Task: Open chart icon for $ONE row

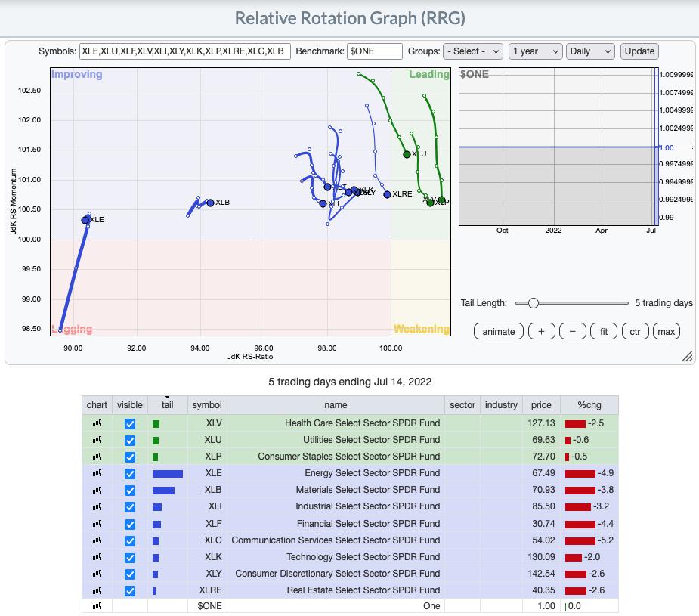Action: tap(97, 606)
